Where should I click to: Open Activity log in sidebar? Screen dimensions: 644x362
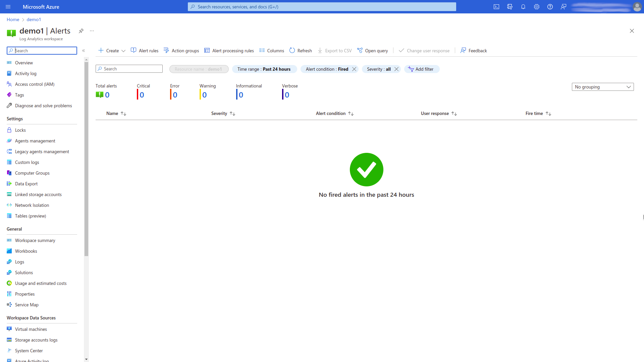(42, 73)
